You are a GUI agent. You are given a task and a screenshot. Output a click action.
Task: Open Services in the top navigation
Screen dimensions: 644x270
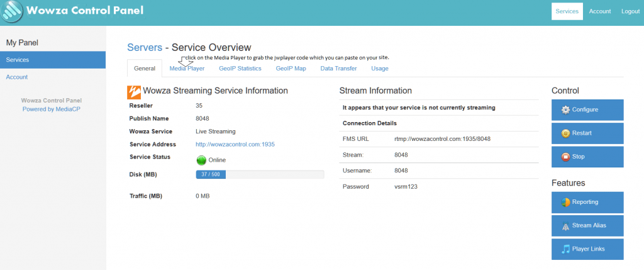[567, 11]
